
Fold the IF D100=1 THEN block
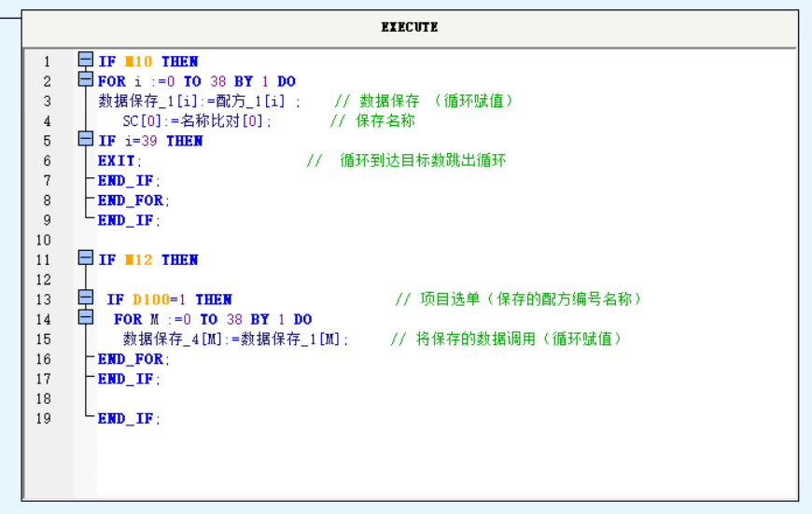click(x=86, y=299)
